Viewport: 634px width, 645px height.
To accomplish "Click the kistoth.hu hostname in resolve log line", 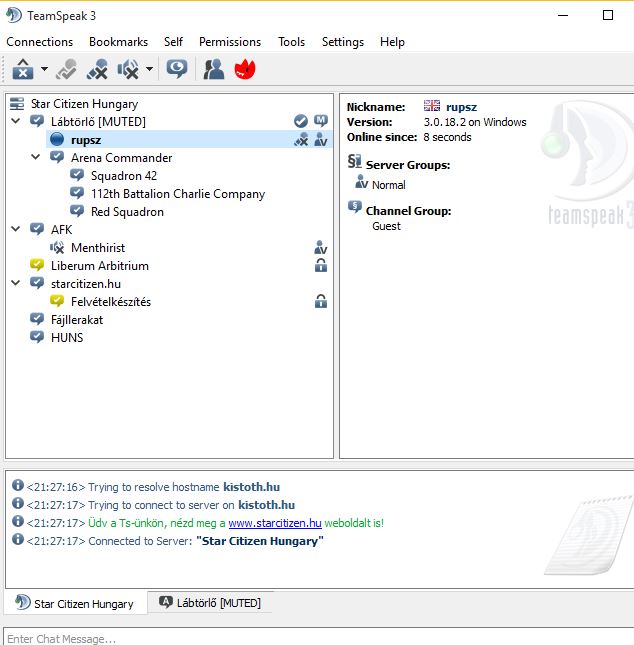I will pos(251,487).
